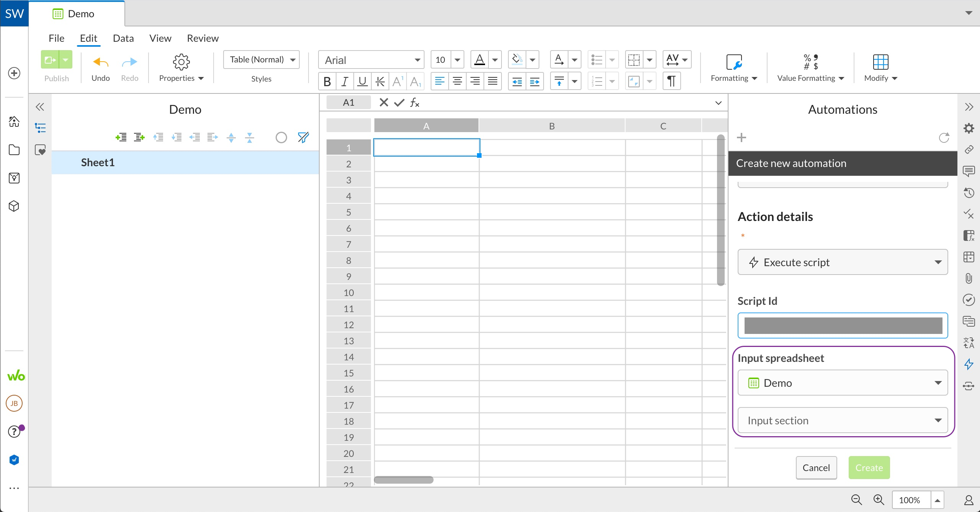Click the Cancel button in the automation panel

(816, 467)
